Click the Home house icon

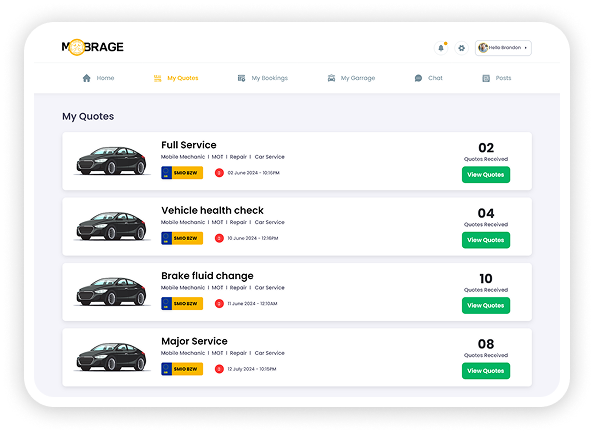[87, 78]
